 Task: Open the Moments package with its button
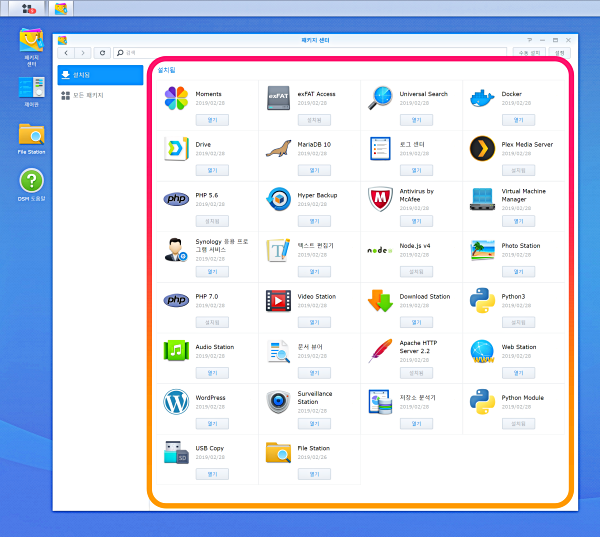pos(212,120)
